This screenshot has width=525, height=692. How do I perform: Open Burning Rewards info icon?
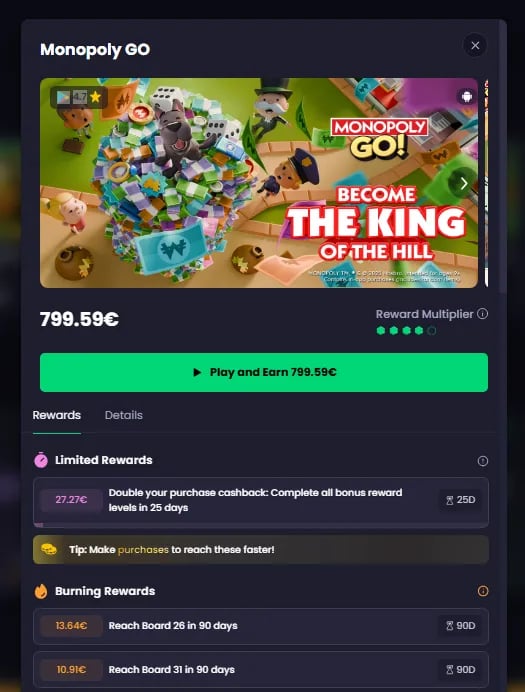(x=483, y=591)
